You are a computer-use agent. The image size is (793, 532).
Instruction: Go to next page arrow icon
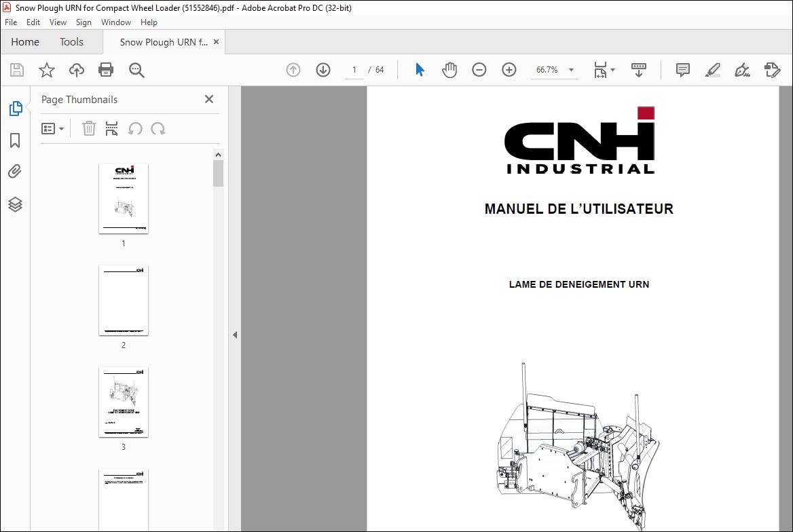(322, 70)
